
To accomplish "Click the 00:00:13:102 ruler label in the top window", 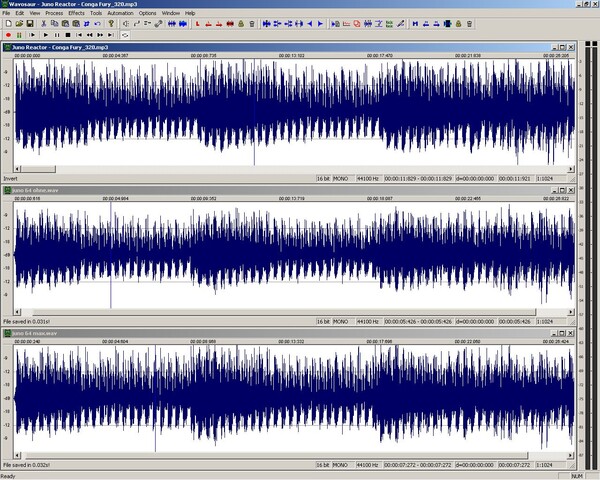I will tap(292, 56).
